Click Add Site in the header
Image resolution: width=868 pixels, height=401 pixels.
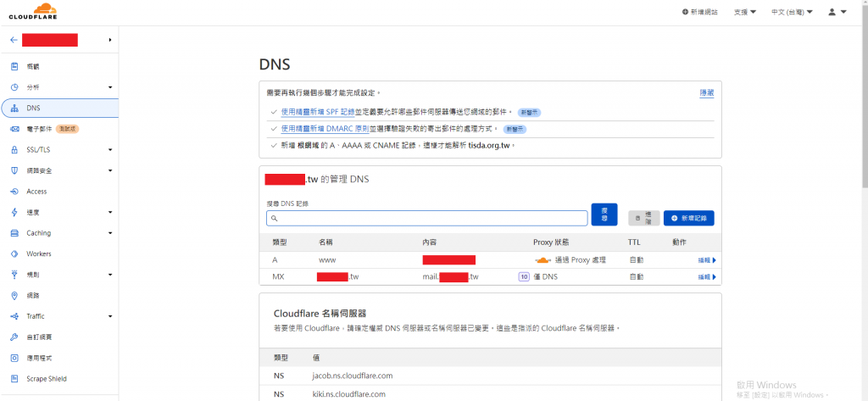pyautogui.click(x=699, y=12)
